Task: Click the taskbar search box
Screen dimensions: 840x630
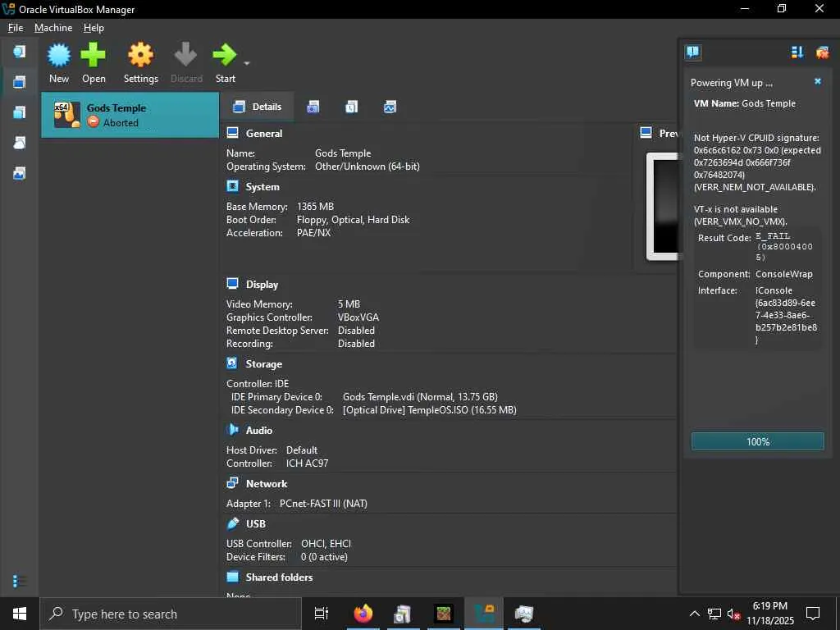Action: (171, 614)
